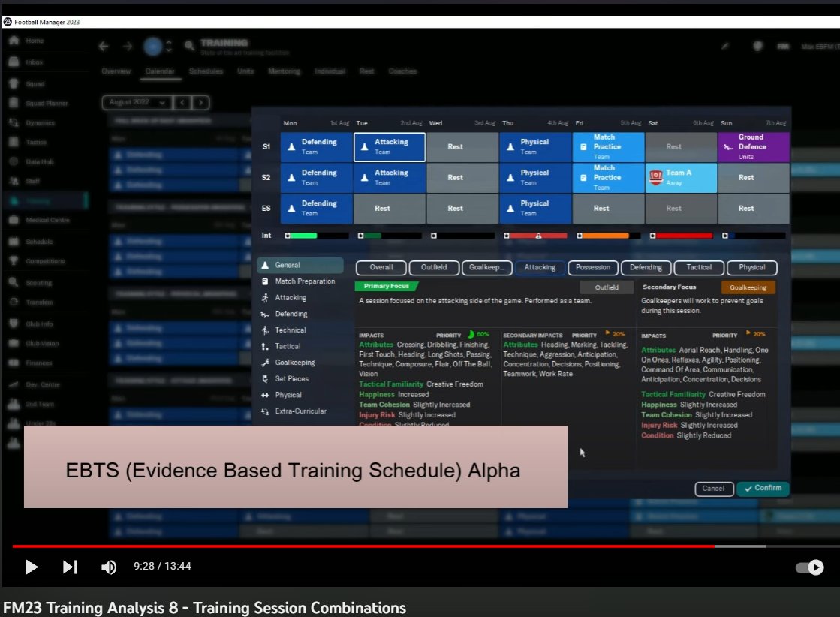The height and width of the screenshot is (617, 840).
Task: Select the Defending filter button
Action: pyautogui.click(x=646, y=267)
